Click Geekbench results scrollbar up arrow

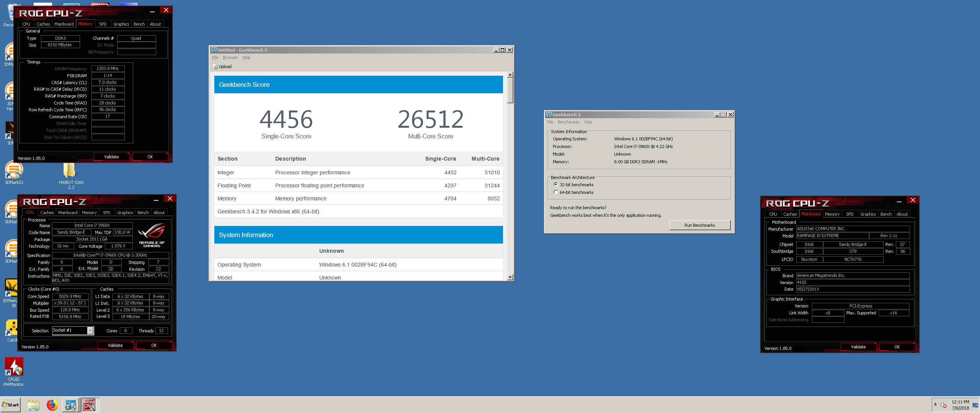click(510, 75)
